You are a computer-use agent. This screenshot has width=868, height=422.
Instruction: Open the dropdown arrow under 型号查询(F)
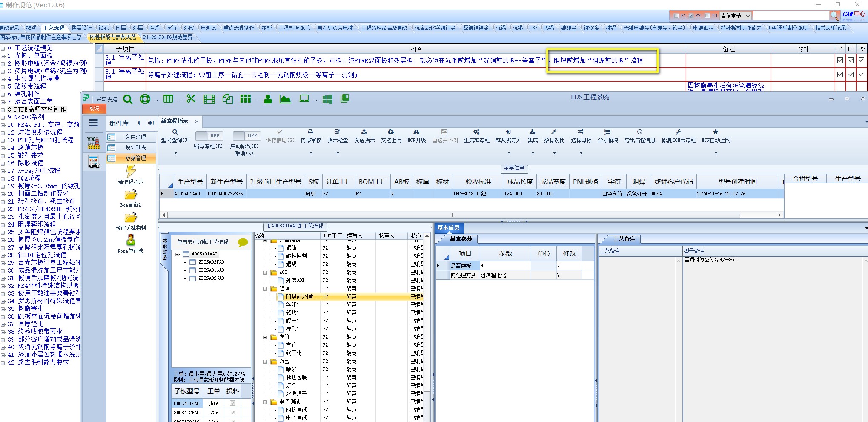[175, 153]
